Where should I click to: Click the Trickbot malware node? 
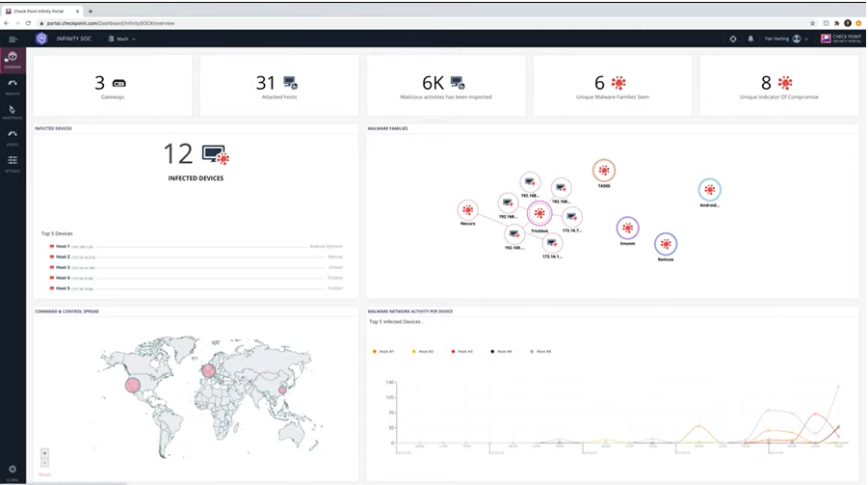point(539,214)
